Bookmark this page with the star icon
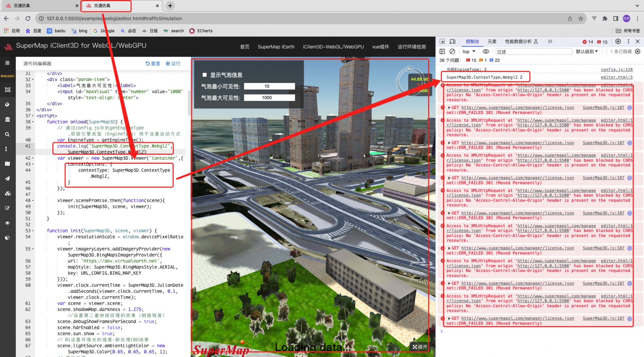 click(581, 19)
